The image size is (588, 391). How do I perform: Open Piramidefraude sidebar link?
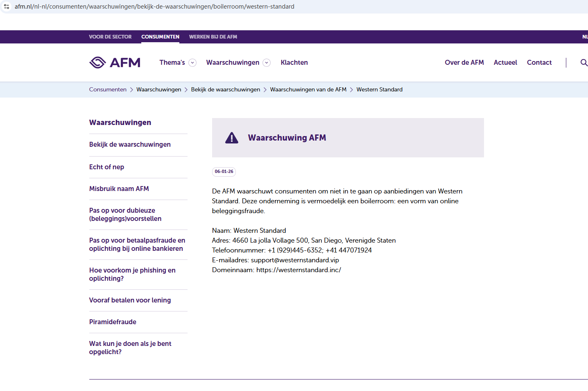coord(113,322)
